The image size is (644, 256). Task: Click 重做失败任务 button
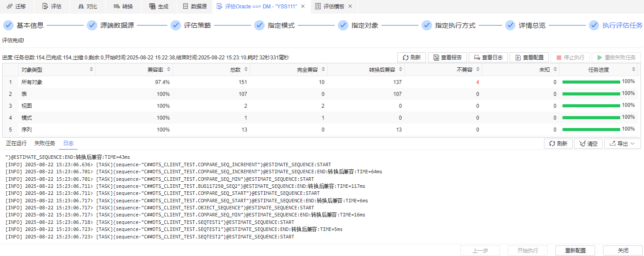[616, 58]
